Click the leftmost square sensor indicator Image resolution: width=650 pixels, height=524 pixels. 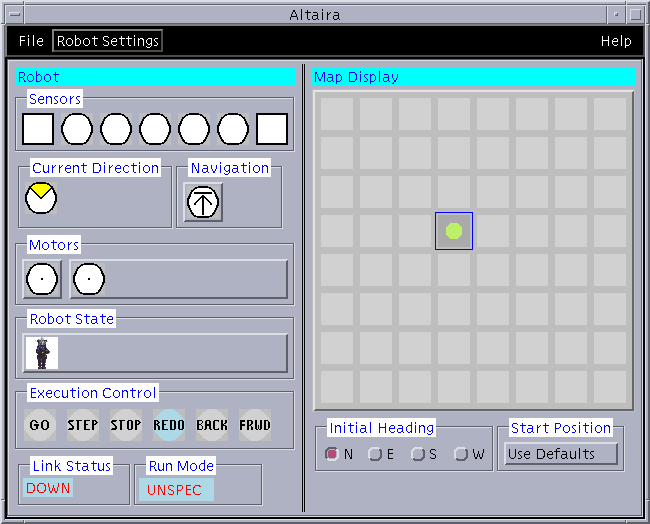click(38, 129)
